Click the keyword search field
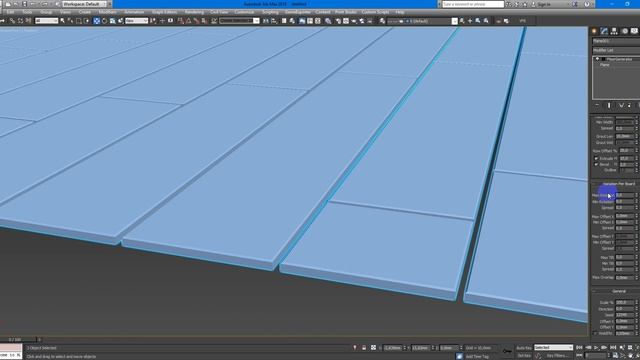Image resolution: width=640 pixels, height=360 pixels. [473, 4]
